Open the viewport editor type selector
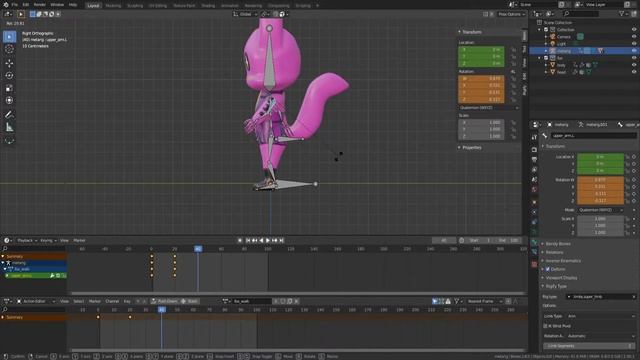The width and height of the screenshot is (640, 360). (8, 14)
